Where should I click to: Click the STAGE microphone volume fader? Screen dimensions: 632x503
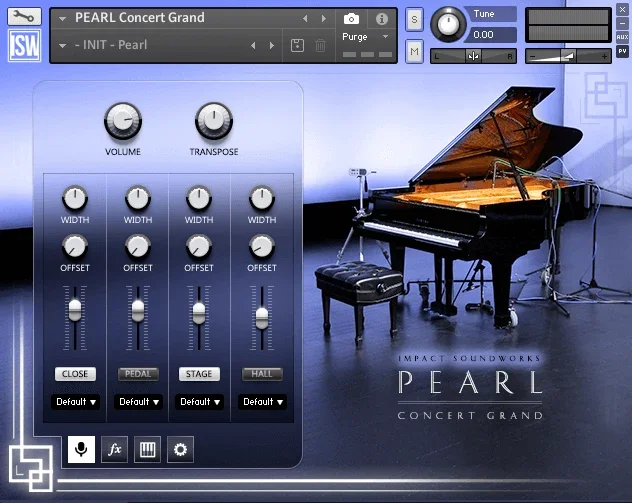pos(199,314)
